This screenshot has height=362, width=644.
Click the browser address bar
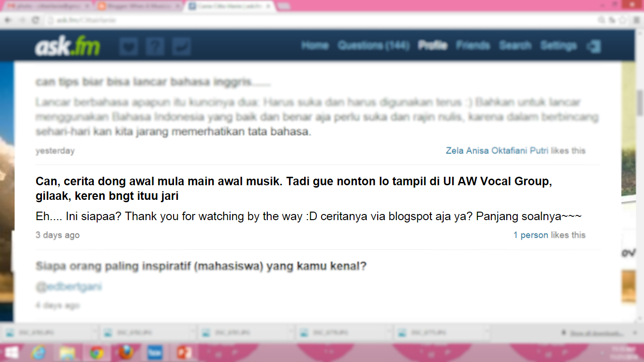321,20
